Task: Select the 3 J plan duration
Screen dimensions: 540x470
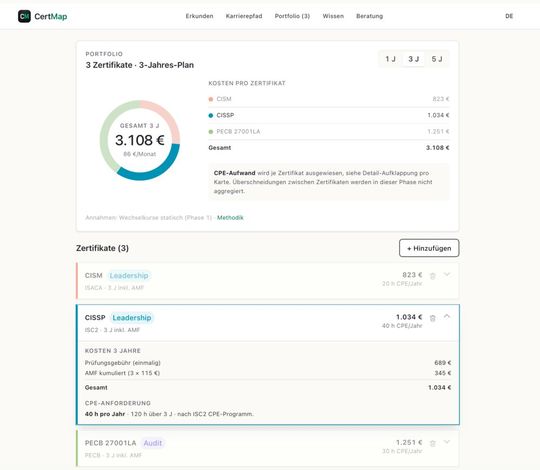Action: click(414, 59)
